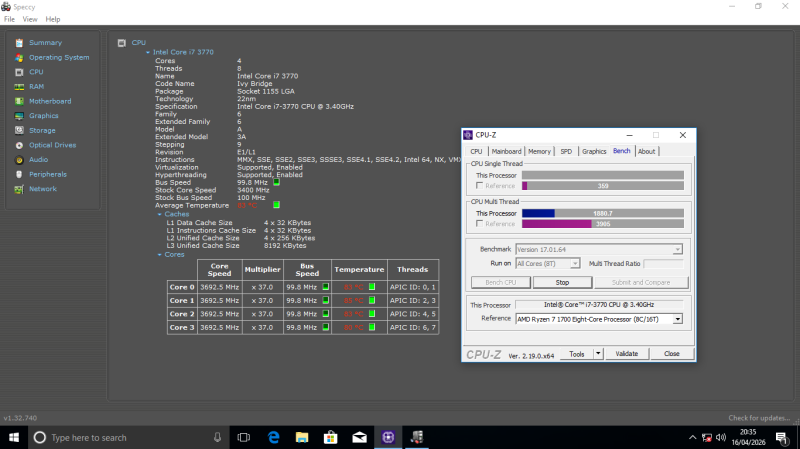The width and height of the screenshot is (800, 449).
Task: Collapse the Intel Core i7 3770 tree node
Action: tap(148, 52)
